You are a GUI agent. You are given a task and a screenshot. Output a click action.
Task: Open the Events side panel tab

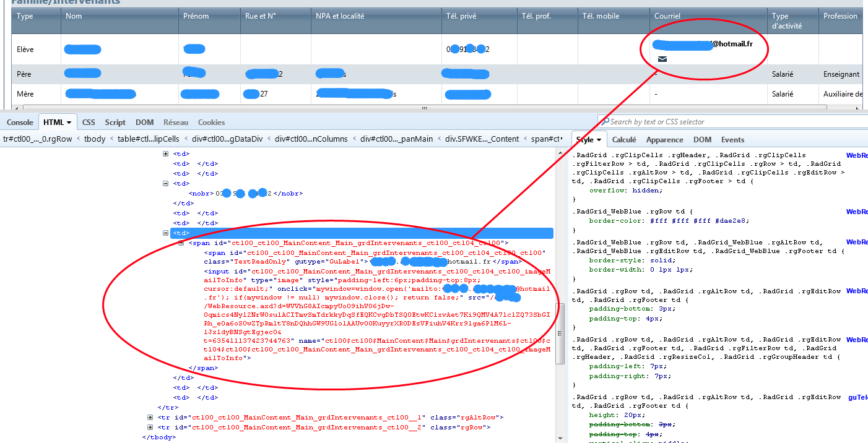[732, 140]
